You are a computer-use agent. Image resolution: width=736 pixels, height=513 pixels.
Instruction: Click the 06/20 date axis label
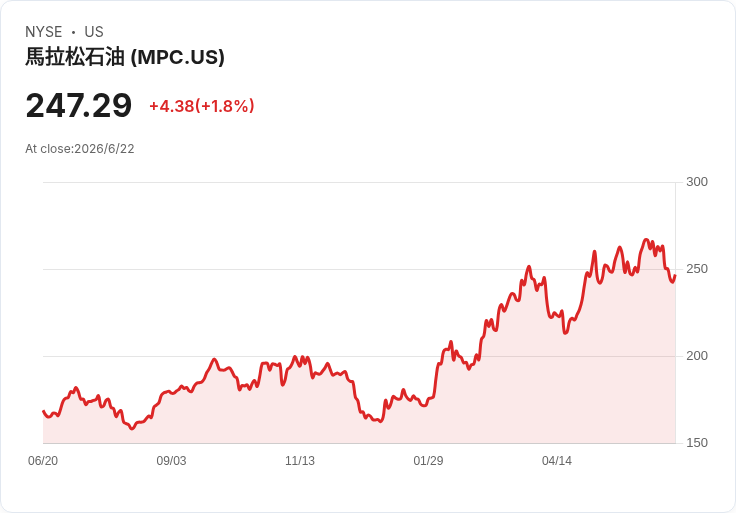[x=43, y=461]
